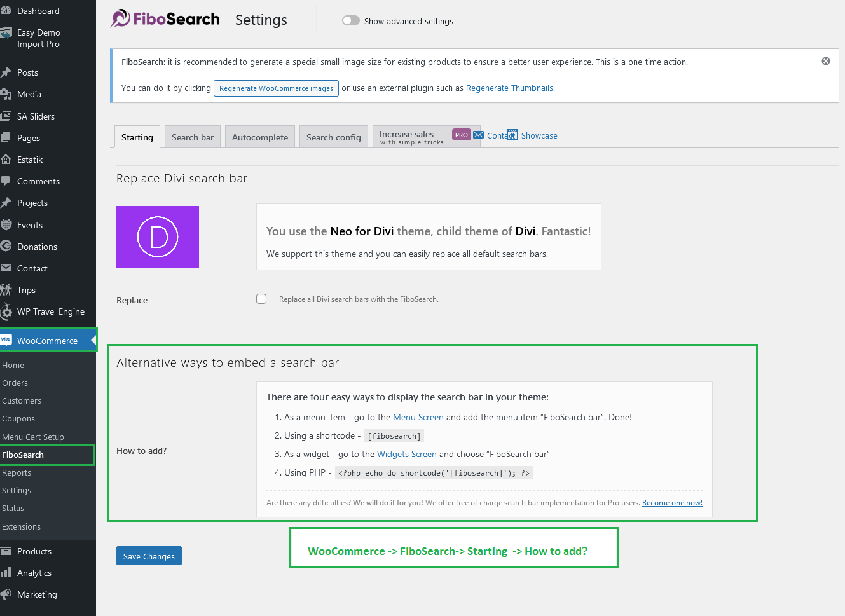Click the Showcase link
The height and width of the screenshot is (616, 845).
(x=539, y=135)
